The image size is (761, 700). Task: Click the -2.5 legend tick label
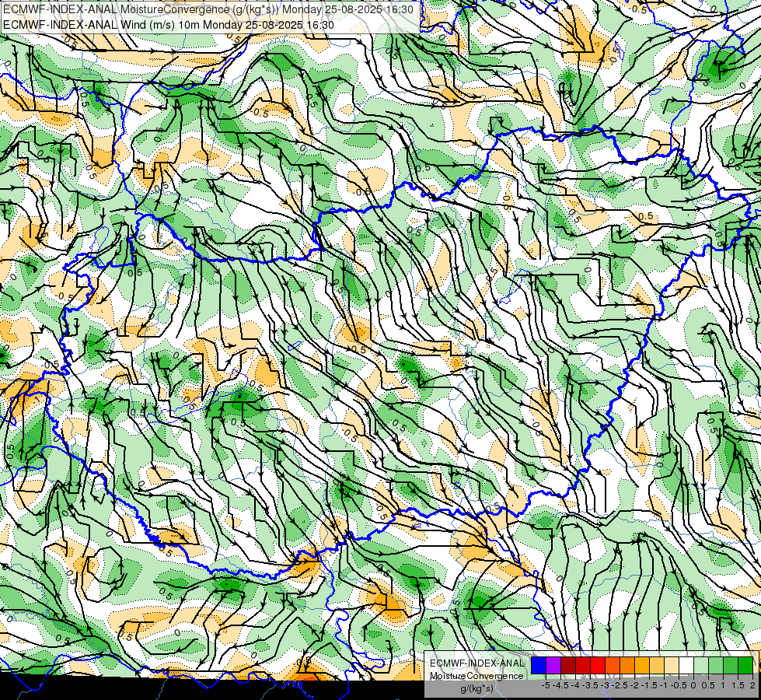point(620,685)
